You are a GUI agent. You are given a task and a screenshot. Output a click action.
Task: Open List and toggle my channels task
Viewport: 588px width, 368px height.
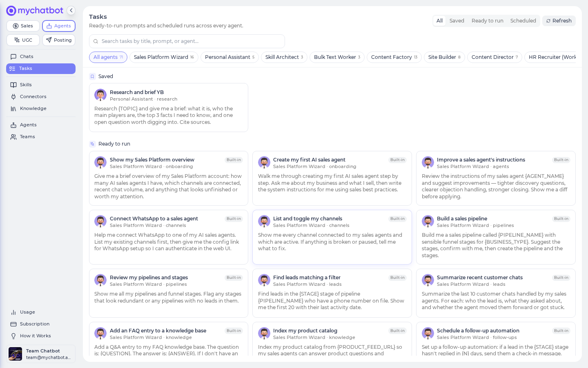point(332,237)
